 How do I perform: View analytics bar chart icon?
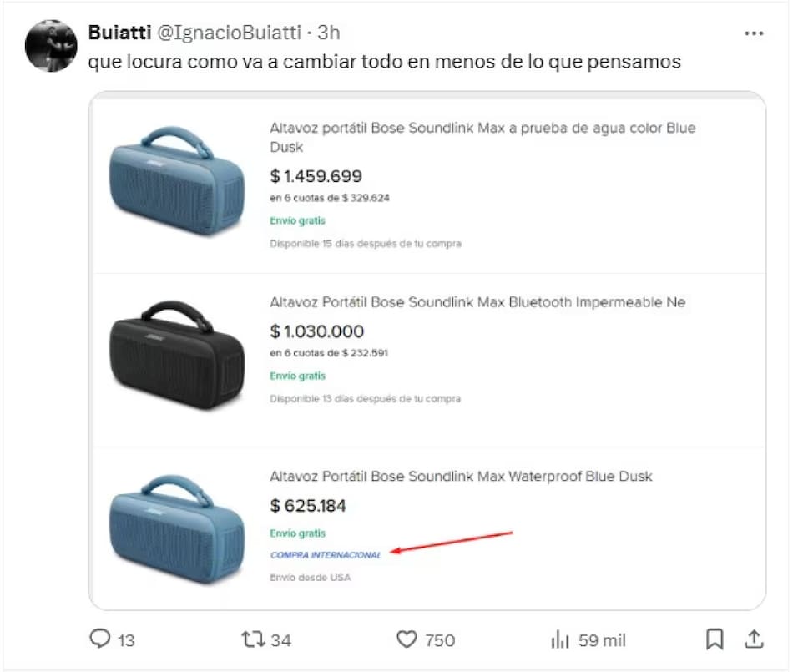pyautogui.click(x=559, y=640)
